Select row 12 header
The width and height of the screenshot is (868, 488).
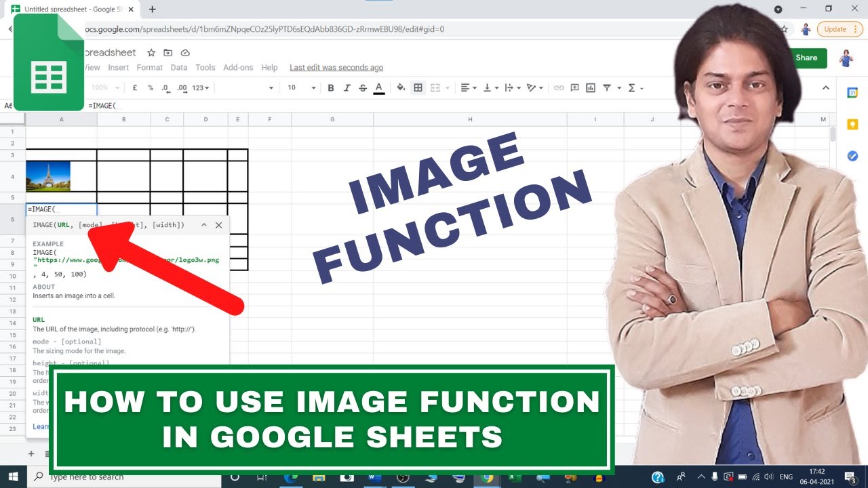click(12, 299)
